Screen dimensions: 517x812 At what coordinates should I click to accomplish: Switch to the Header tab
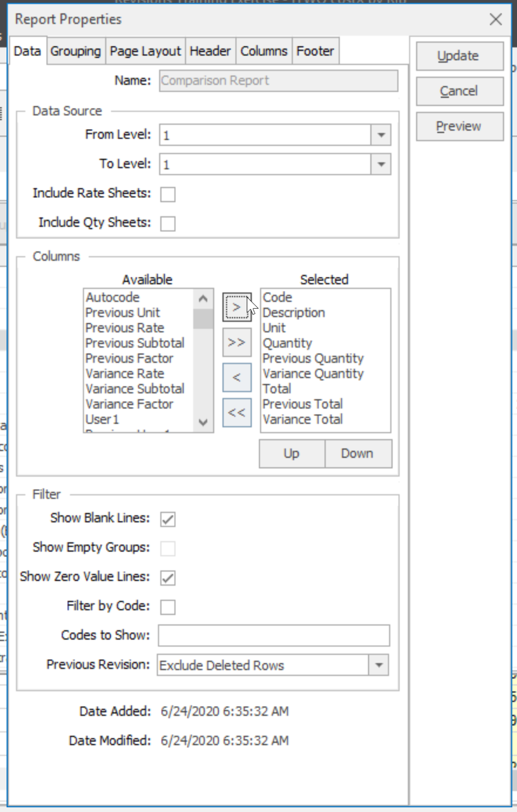(210, 51)
